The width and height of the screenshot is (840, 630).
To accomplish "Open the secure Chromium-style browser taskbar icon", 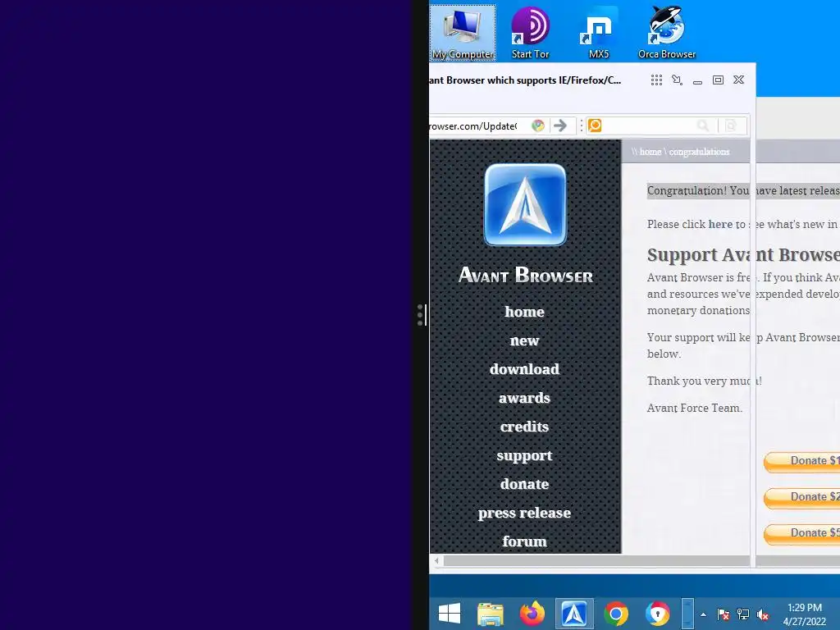I will pos(657,614).
